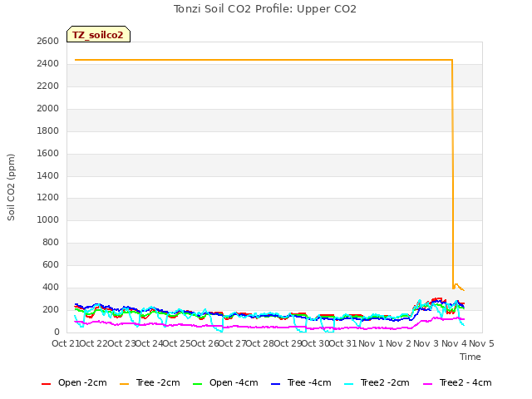The height and width of the screenshot is (399, 532).
Task: Select the 'Tree -4cm' legend text
Action: click(x=309, y=382)
